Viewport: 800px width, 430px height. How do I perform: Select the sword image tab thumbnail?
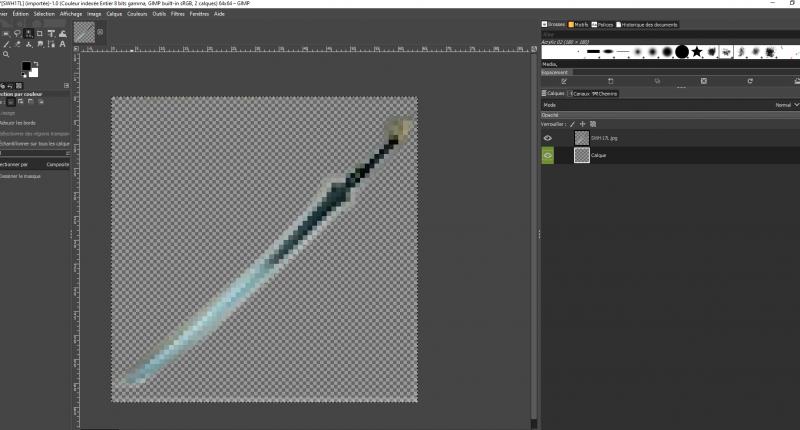tap(84, 33)
